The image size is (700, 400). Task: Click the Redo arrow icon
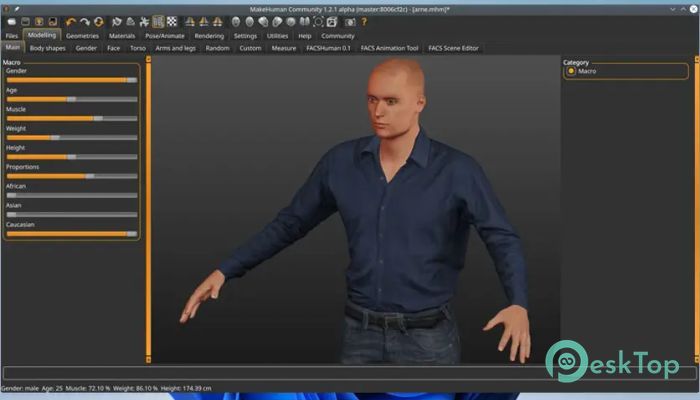(85, 21)
